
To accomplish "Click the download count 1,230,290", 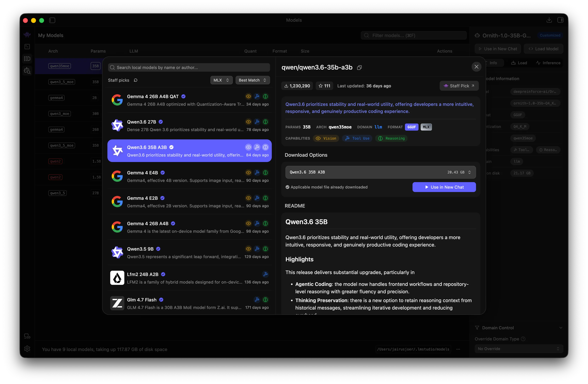I will (297, 86).
